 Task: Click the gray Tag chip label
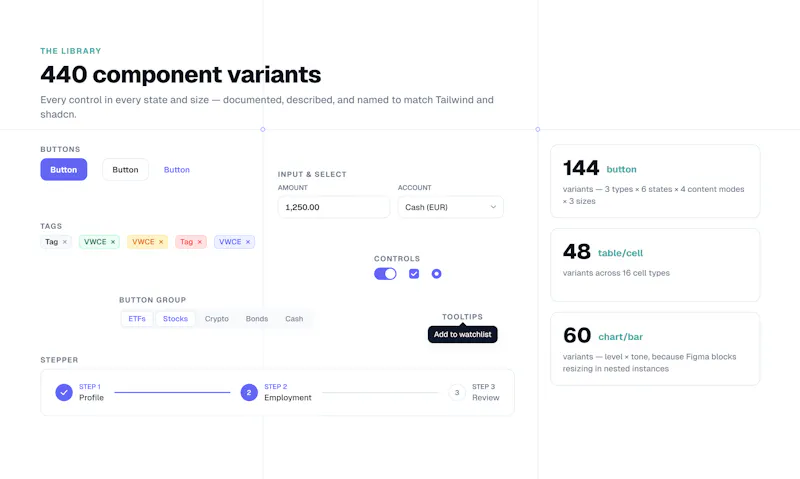pyautogui.click(x=52, y=242)
